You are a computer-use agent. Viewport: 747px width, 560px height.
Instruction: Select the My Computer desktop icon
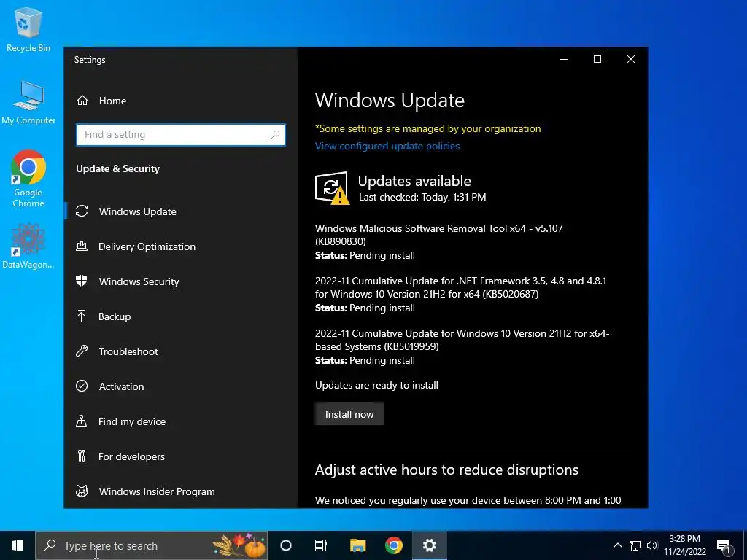[x=28, y=103]
